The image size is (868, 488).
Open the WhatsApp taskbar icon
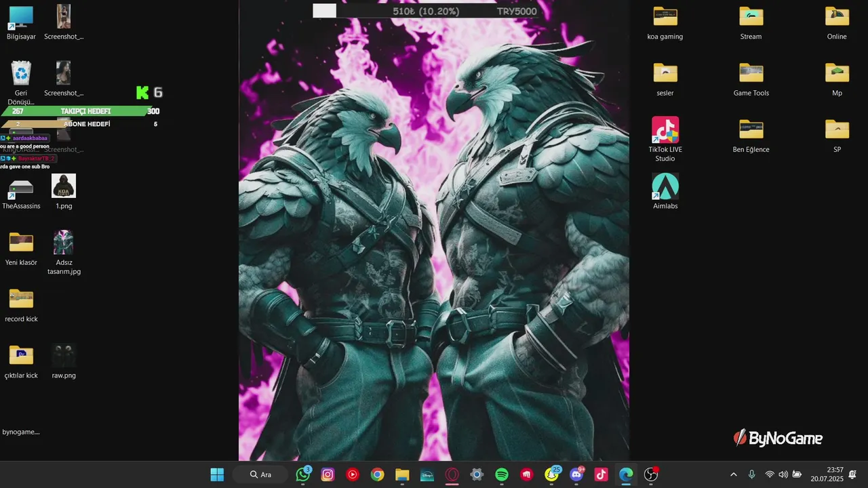click(302, 474)
